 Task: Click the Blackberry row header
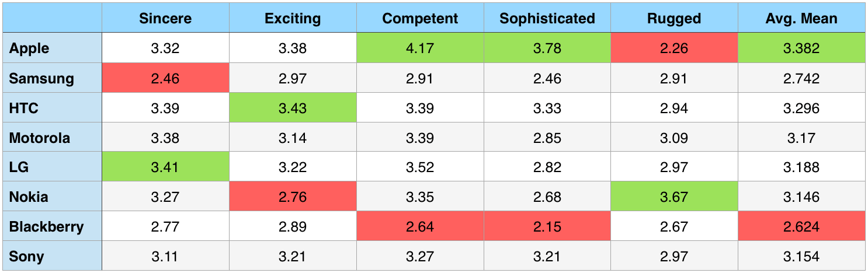46,226
